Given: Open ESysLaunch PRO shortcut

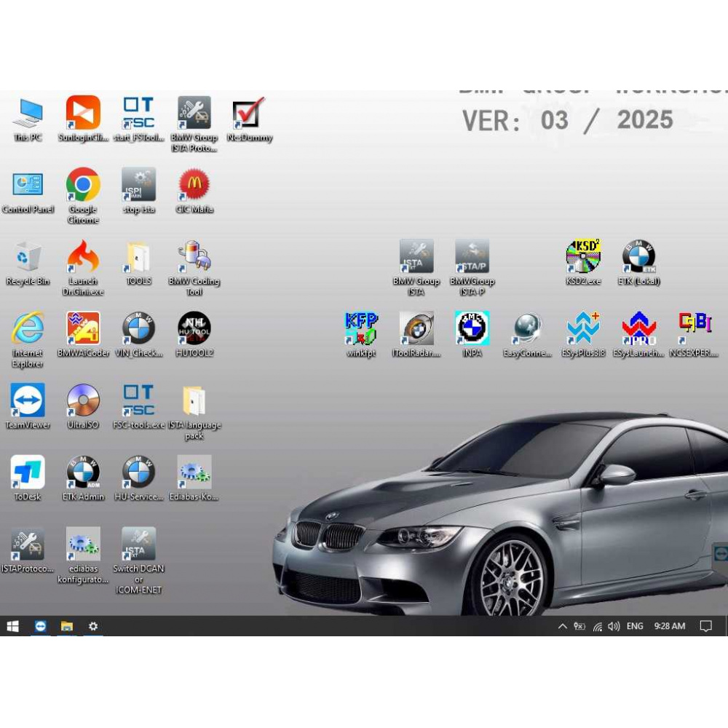Looking at the screenshot, I should point(639,335).
